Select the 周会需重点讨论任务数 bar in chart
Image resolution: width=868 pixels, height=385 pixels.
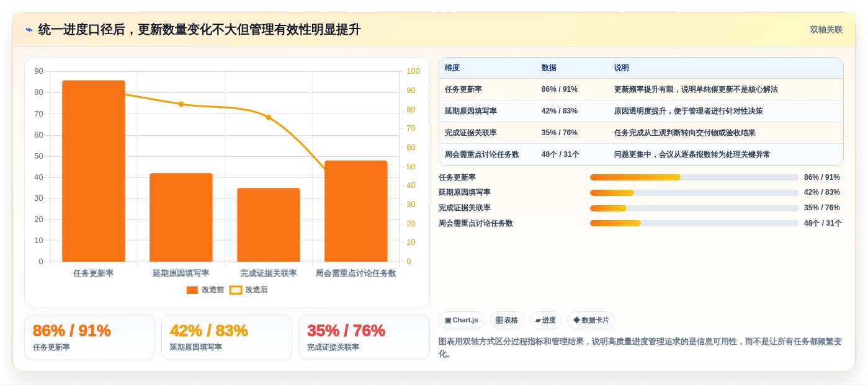pyautogui.click(x=356, y=211)
